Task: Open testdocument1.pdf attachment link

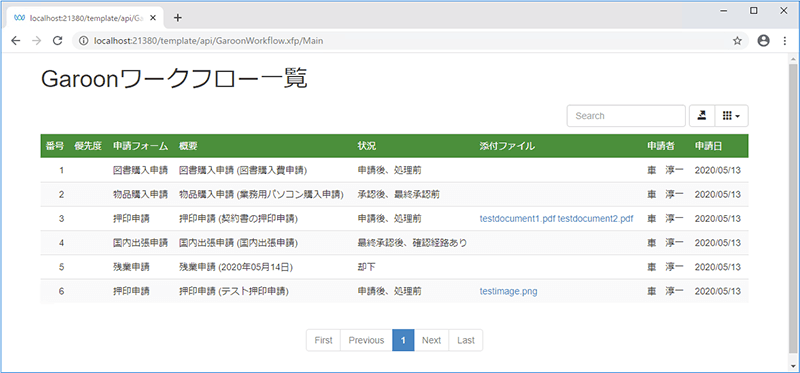Action: pos(518,218)
